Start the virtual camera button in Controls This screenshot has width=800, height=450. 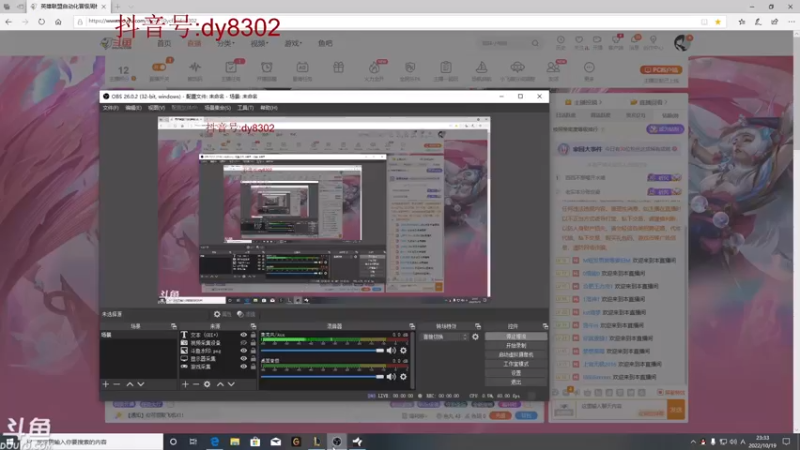pyautogui.click(x=516, y=355)
